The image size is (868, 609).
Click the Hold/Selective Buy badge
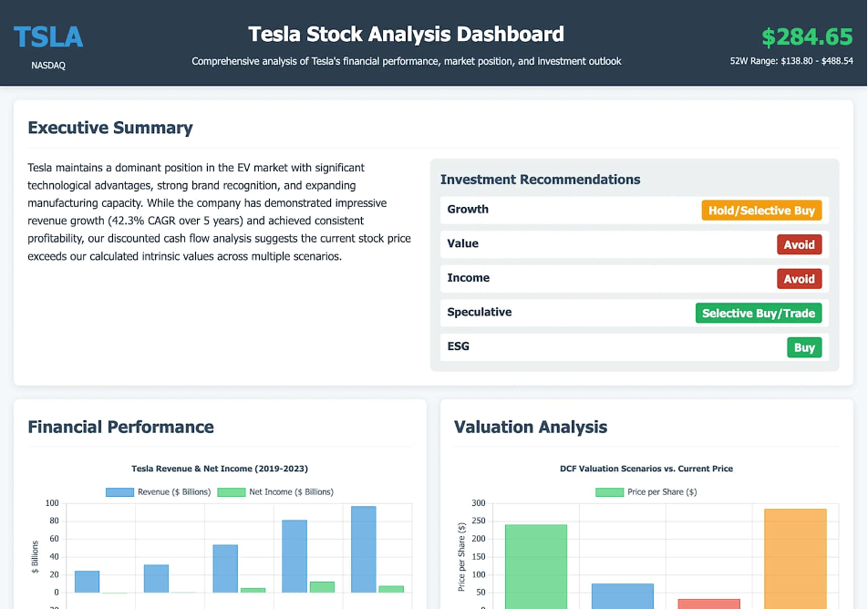[x=761, y=211]
